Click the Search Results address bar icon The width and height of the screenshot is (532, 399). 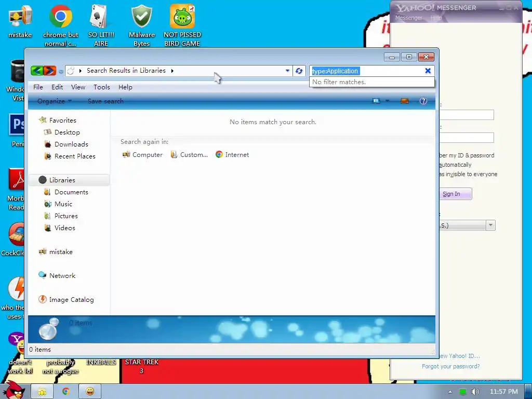click(x=71, y=71)
